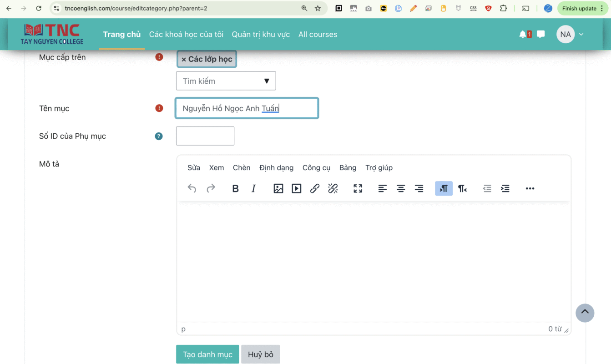Screen dimensions: 611x364
Task: Toggle right-to-left text direction
Action: (x=462, y=188)
